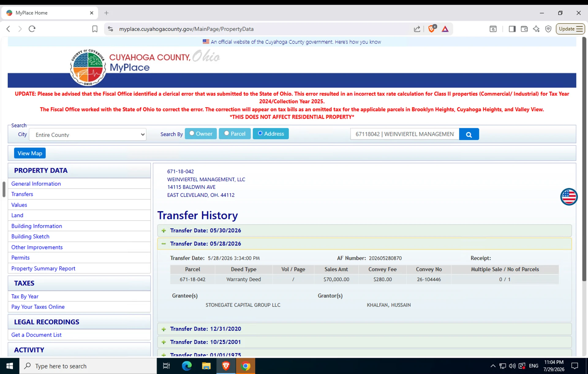The image size is (588, 374).
Task: Click the KHALFAN, HUSSAIN grantor text
Action: click(389, 305)
